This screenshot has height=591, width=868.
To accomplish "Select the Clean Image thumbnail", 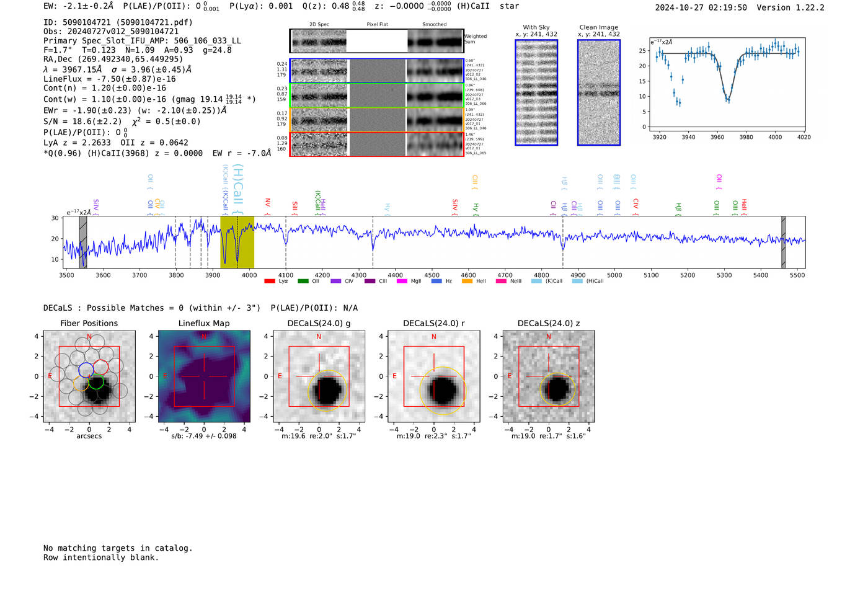I will [599, 92].
